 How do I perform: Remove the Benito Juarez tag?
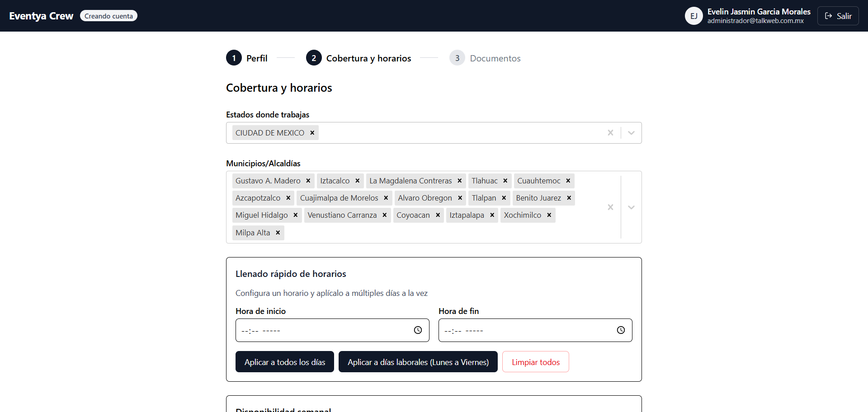pyautogui.click(x=568, y=198)
